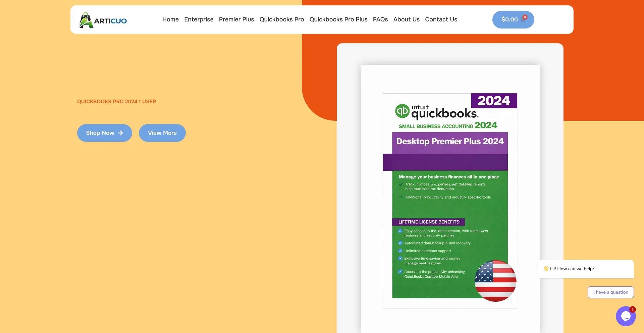Click the 'QUICKBOOKS PRO 2024 1 USER' heading text

(x=116, y=102)
